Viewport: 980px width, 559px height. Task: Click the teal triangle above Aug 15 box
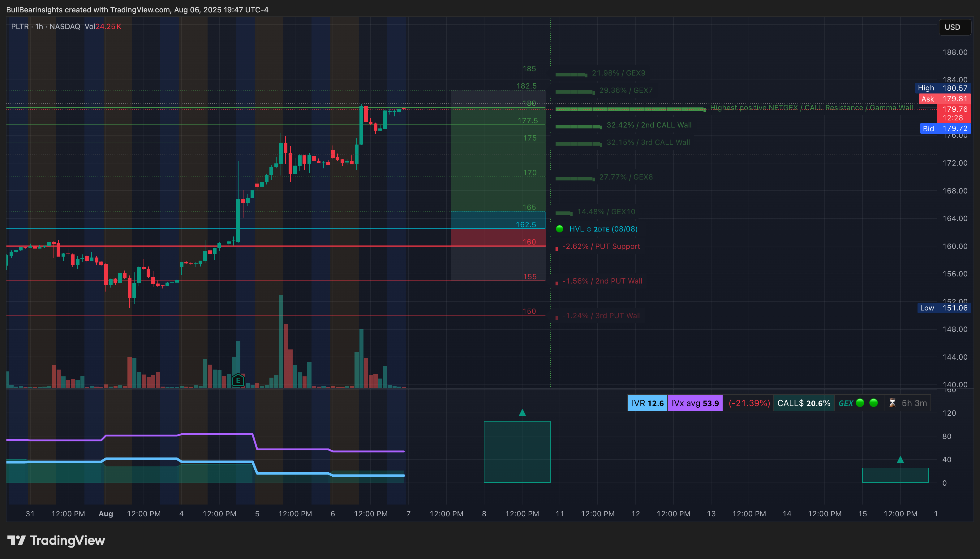tap(900, 460)
